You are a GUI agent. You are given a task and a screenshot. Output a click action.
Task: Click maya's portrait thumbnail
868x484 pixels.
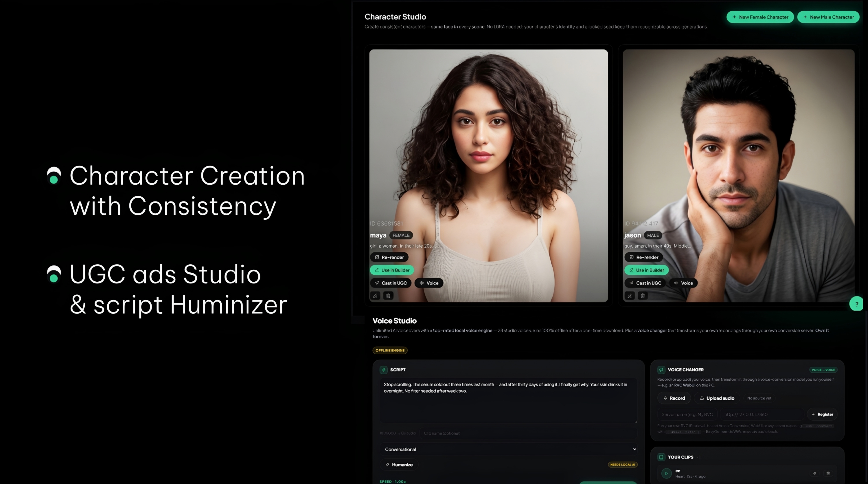click(x=489, y=176)
